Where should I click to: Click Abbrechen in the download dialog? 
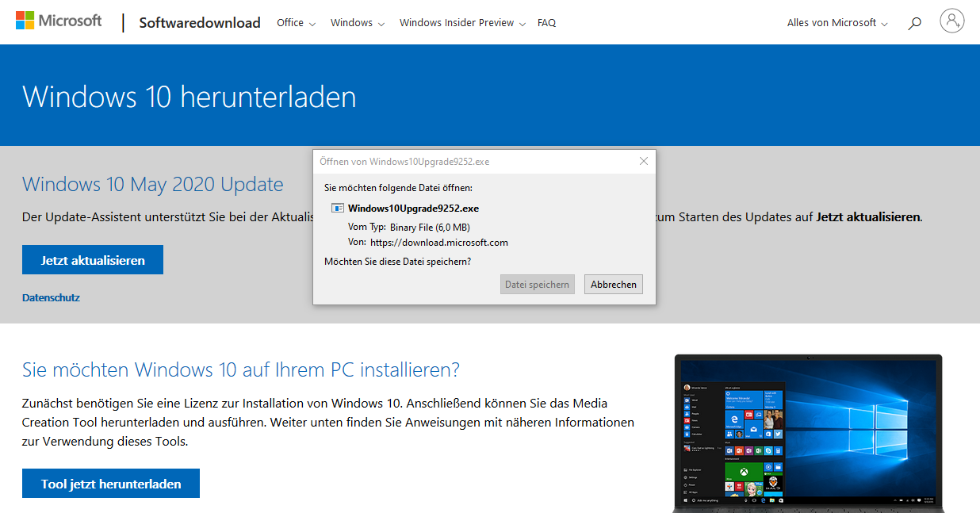(x=614, y=285)
